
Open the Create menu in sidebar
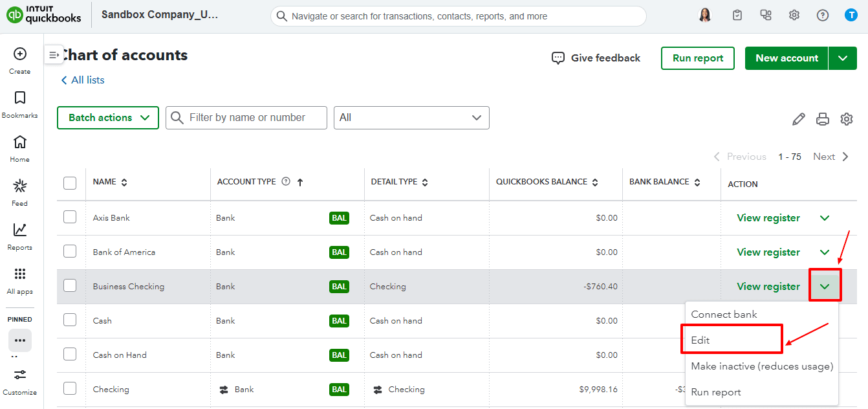point(19,59)
